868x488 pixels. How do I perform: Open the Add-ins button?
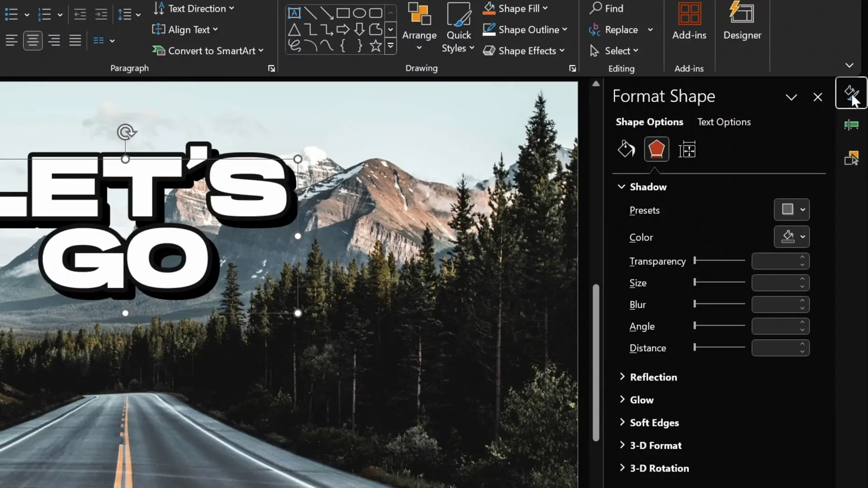[x=689, y=22]
